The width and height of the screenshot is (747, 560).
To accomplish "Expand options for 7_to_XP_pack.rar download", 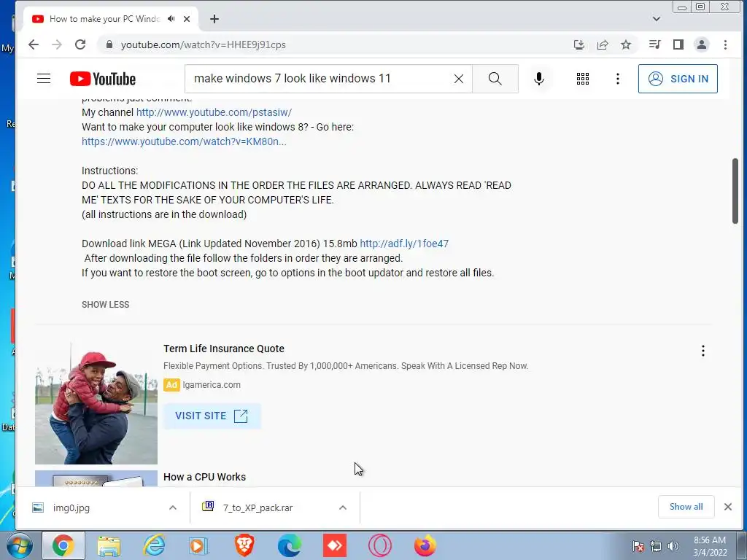I will 343,507.
